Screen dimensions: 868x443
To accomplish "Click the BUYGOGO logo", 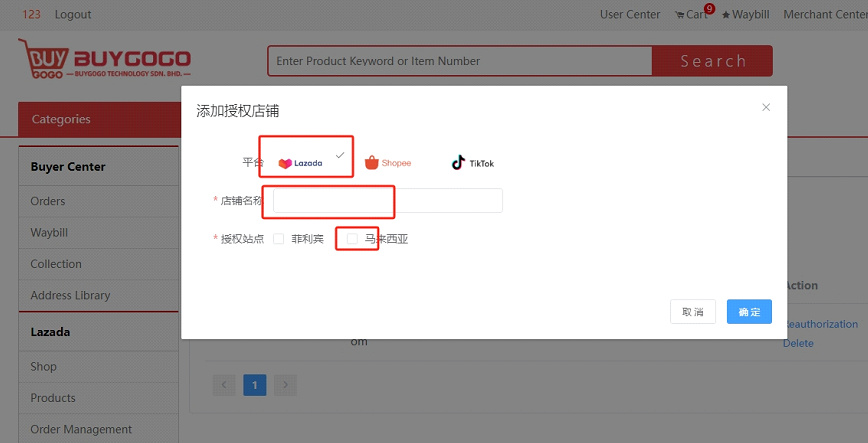I will click(x=104, y=59).
